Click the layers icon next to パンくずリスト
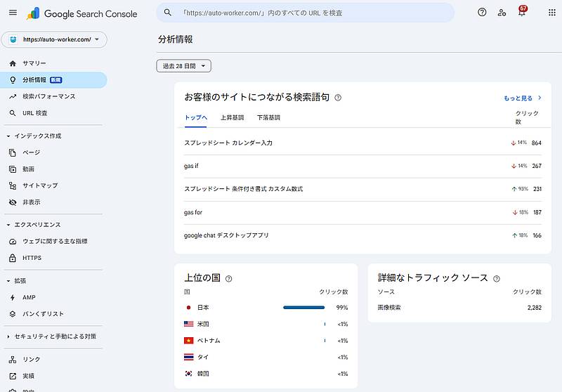562x392 pixels. (13, 314)
